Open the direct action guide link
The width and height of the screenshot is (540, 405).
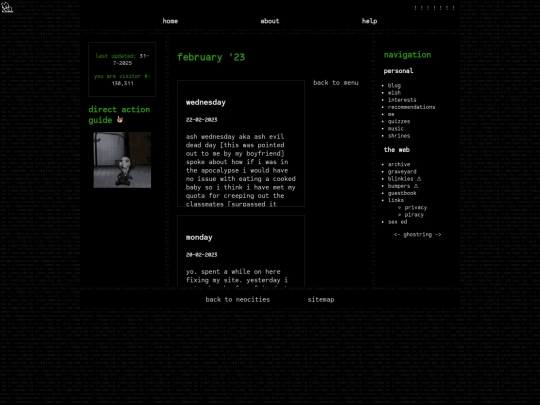119,115
